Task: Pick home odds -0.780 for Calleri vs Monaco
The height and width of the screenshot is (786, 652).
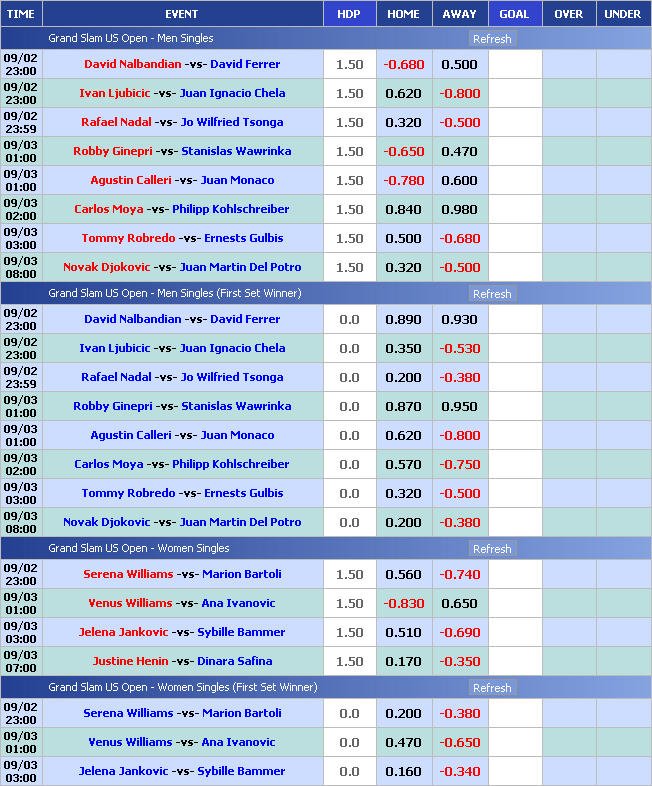Action: point(404,180)
